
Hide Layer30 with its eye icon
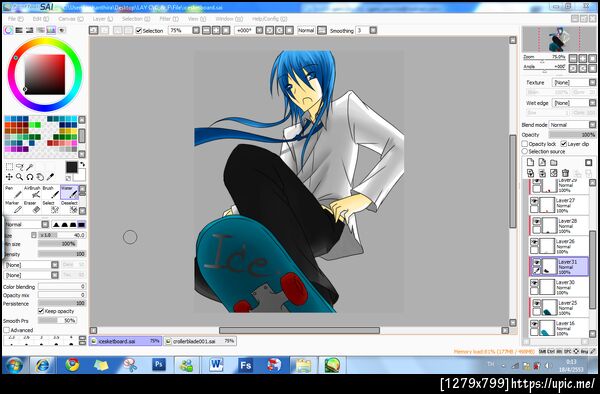coord(534,283)
